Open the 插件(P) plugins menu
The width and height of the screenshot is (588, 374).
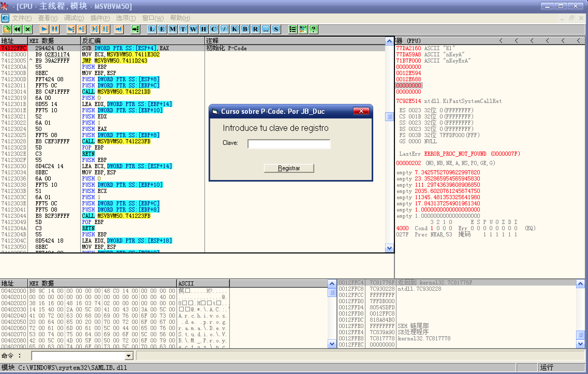(x=100, y=18)
